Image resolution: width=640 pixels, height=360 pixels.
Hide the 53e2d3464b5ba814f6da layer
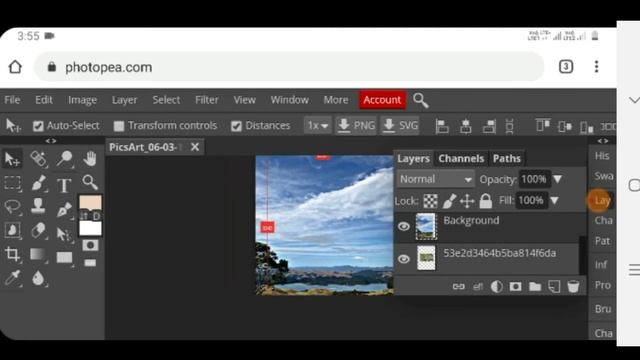404,259
